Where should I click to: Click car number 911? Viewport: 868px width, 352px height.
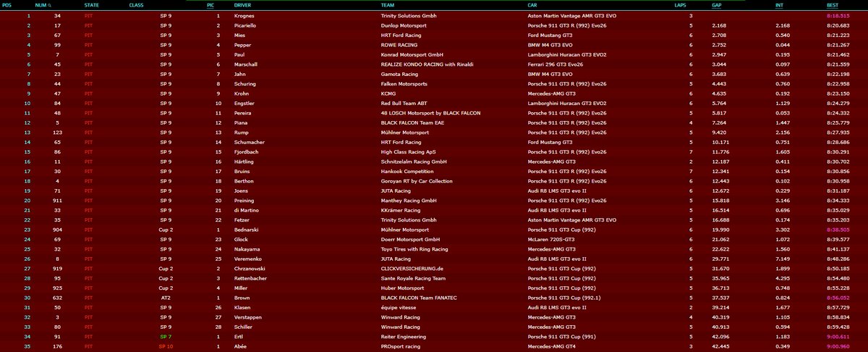pyautogui.click(x=56, y=201)
